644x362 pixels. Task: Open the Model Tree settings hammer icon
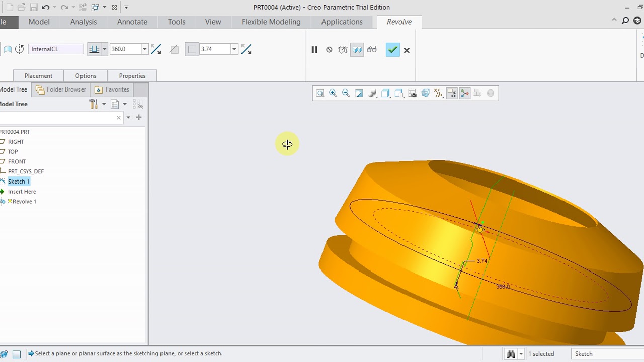pos(93,104)
